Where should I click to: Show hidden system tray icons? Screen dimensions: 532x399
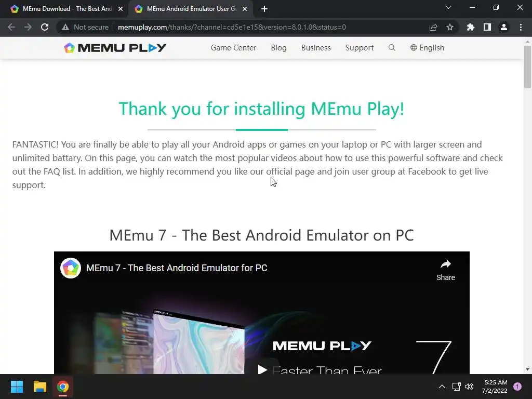point(442,387)
